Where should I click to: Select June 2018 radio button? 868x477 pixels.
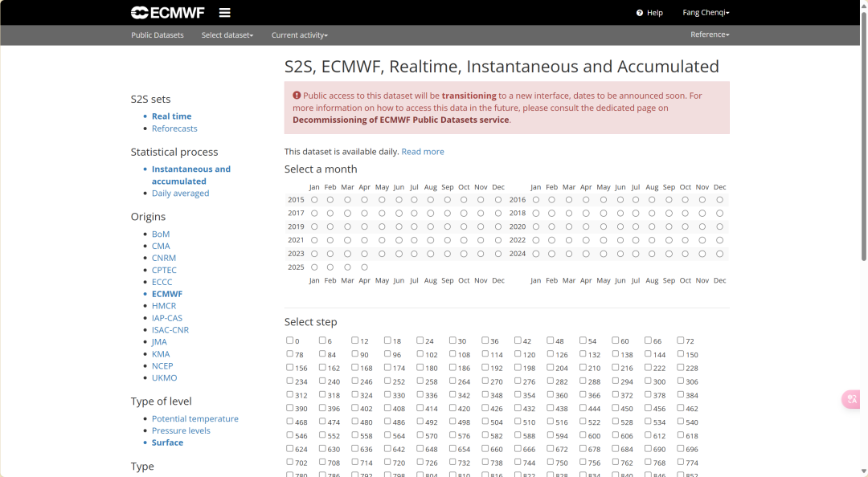coord(620,213)
